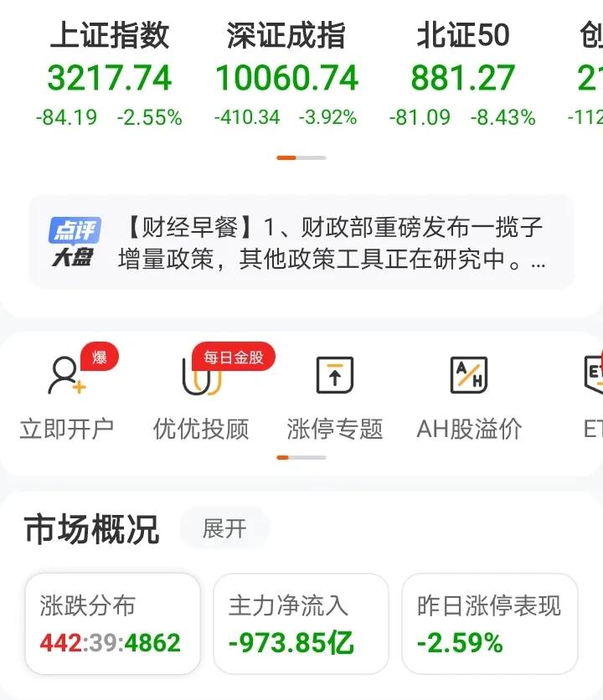Open the AH股溢价 icon
This screenshot has height=700, width=603.
pos(468,375)
